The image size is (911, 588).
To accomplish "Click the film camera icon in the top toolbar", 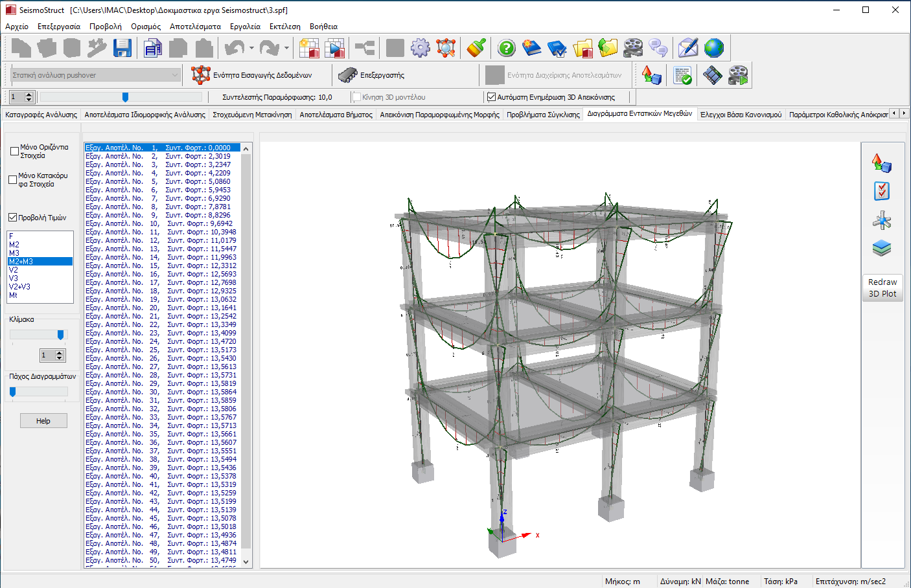I will [x=633, y=48].
